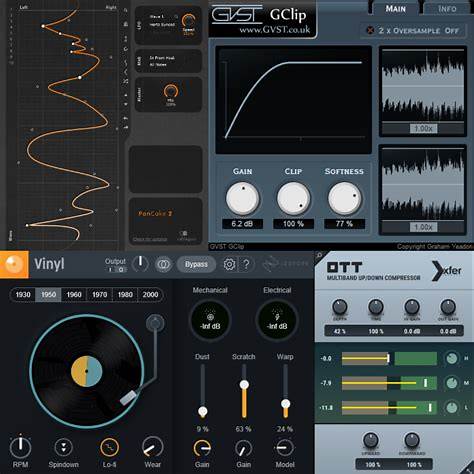Click the "6.2 dB" gain value field
474x474 pixels.
pyautogui.click(x=242, y=224)
